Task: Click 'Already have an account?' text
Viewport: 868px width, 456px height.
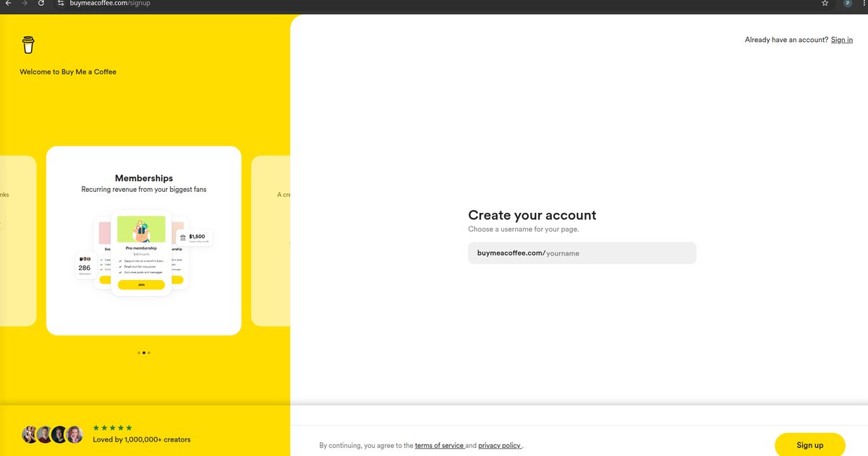Action: (786, 40)
